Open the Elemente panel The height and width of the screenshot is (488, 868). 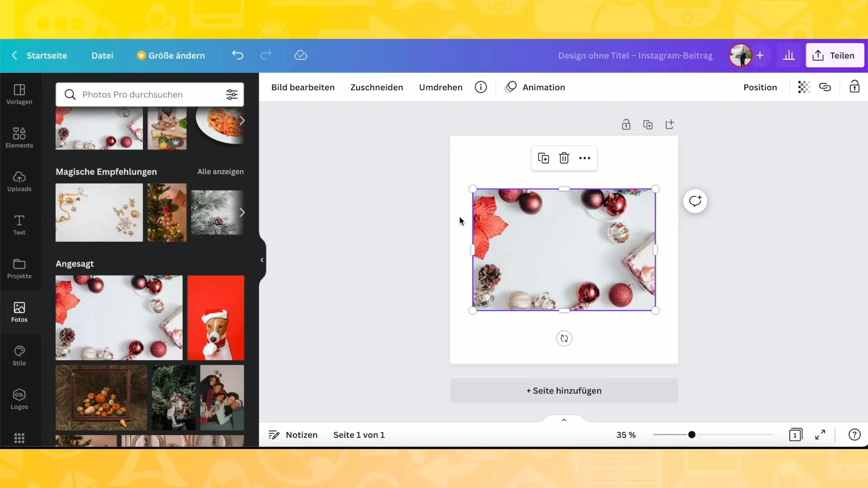19,136
